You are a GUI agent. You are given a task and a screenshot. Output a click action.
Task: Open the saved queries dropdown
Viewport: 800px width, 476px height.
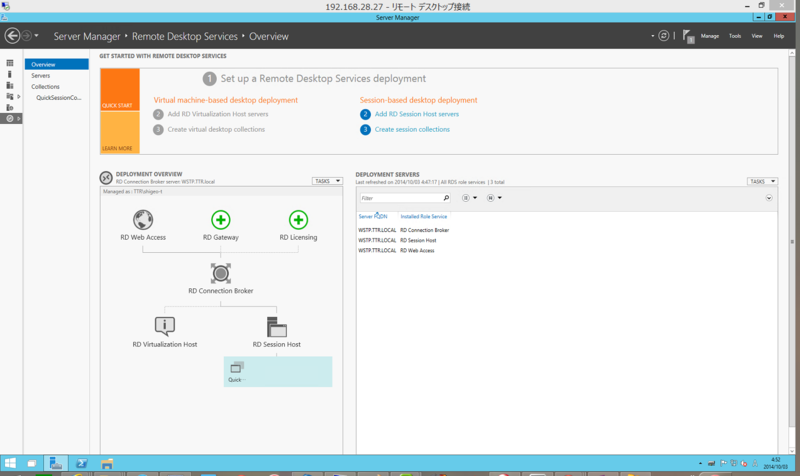[x=494, y=198]
